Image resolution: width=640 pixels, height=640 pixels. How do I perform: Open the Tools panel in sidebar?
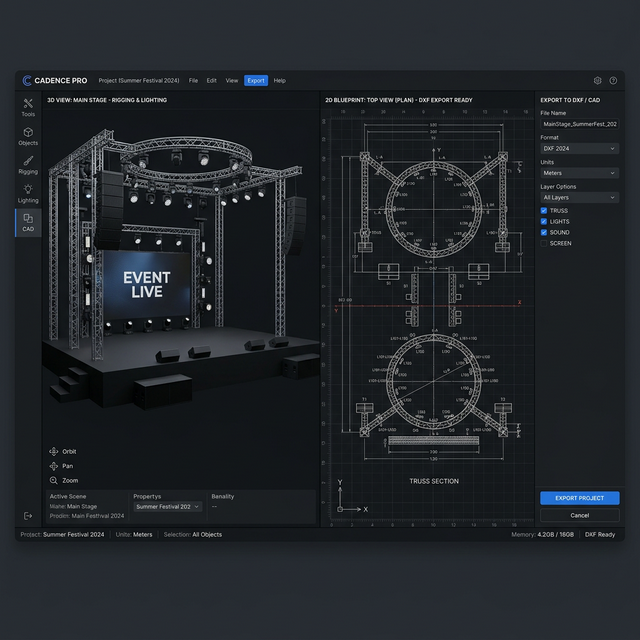[28, 108]
